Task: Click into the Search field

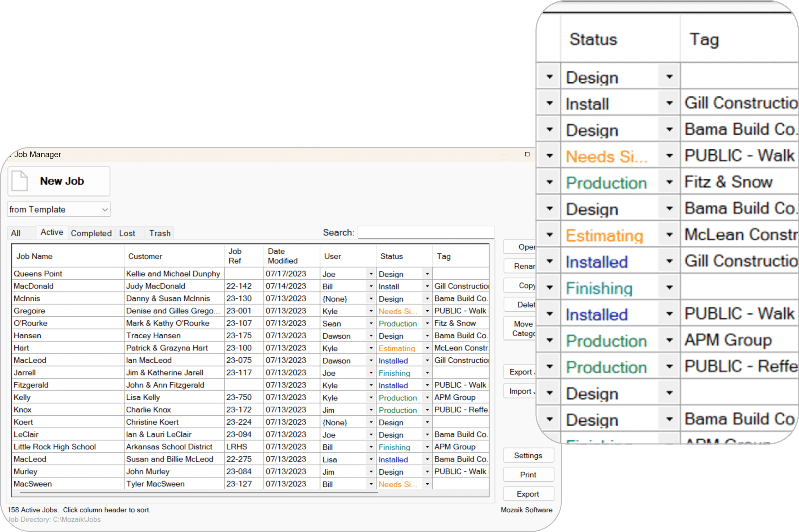Action: click(425, 233)
